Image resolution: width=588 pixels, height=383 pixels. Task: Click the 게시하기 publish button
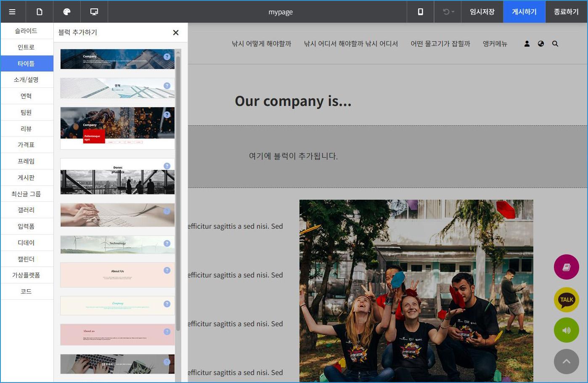[524, 12]
